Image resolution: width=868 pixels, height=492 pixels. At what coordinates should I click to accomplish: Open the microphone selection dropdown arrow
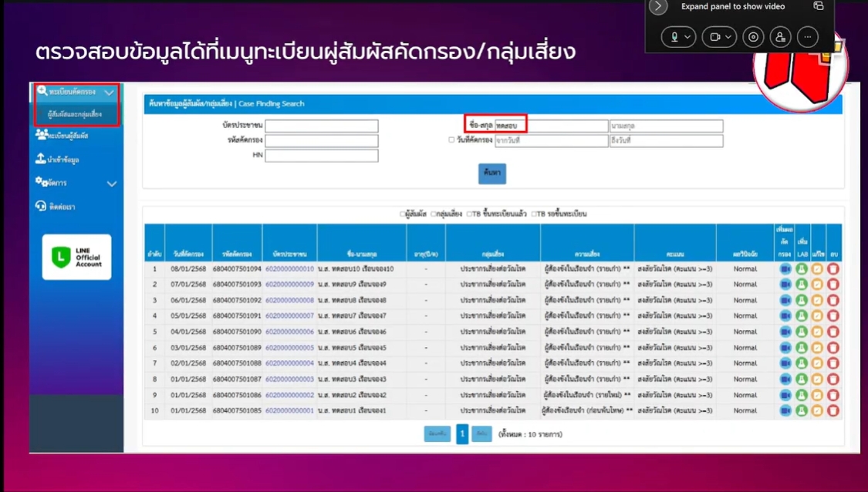(689, 36)
